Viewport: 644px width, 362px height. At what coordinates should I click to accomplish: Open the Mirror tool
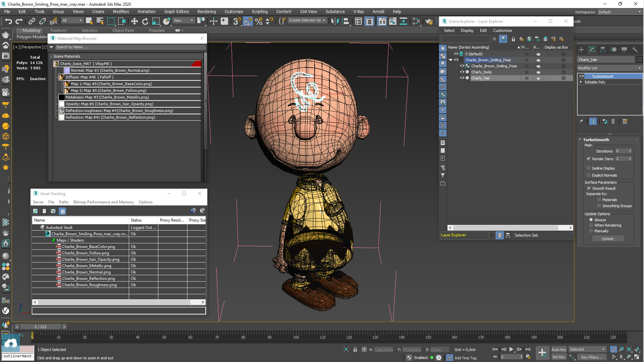coord(335,21)
